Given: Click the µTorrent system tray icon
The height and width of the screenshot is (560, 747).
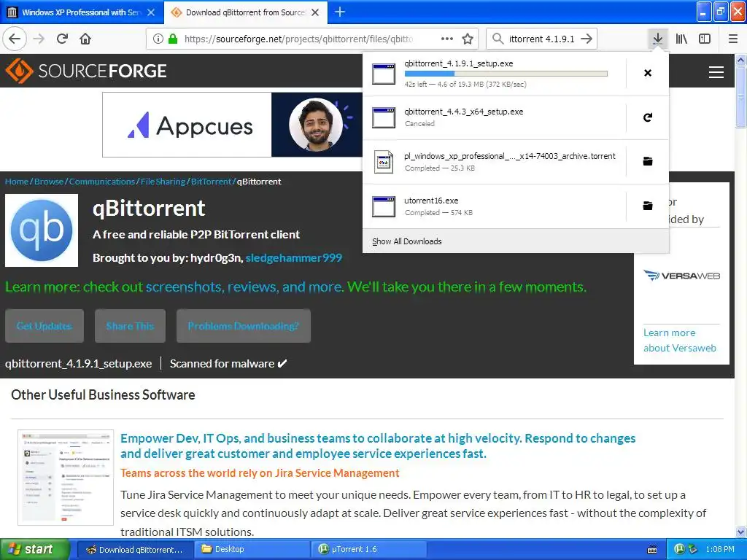Looking at the screenshot, I should pyautogui.click(x=680, y=549).
